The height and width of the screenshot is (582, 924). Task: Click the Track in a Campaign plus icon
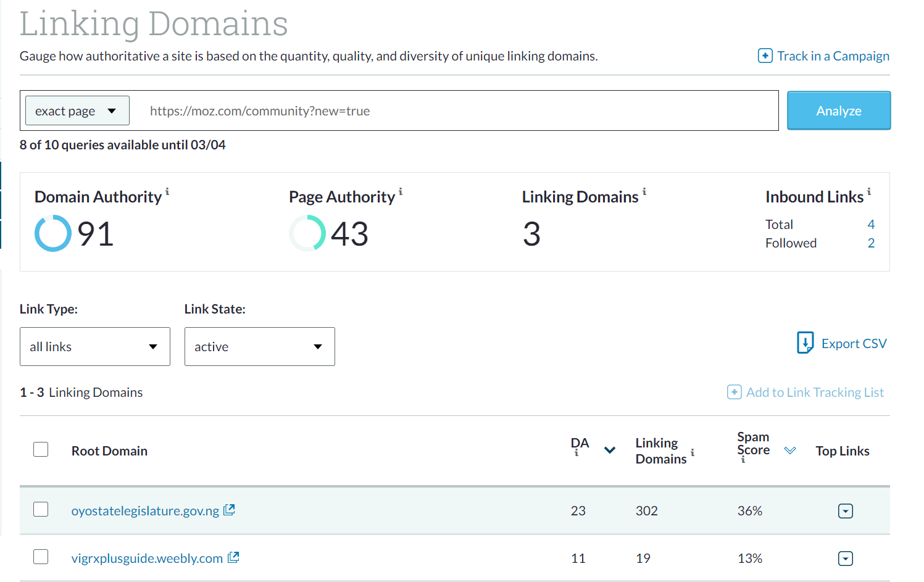pos(765,56)
